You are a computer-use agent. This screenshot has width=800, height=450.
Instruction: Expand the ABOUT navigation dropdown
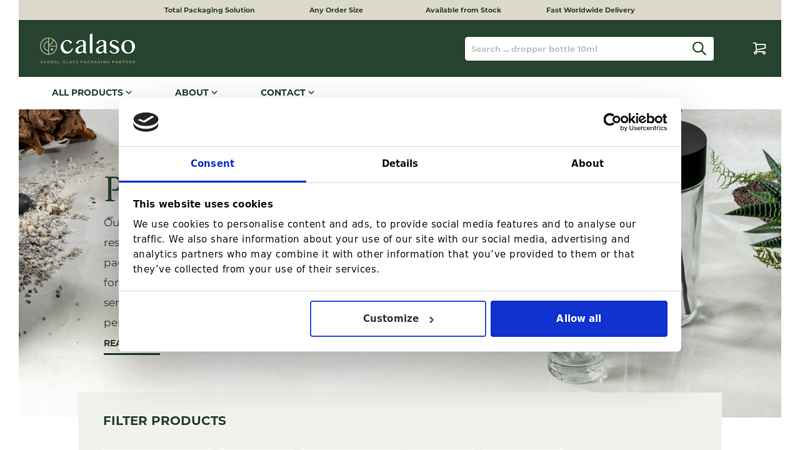(196, 93)
